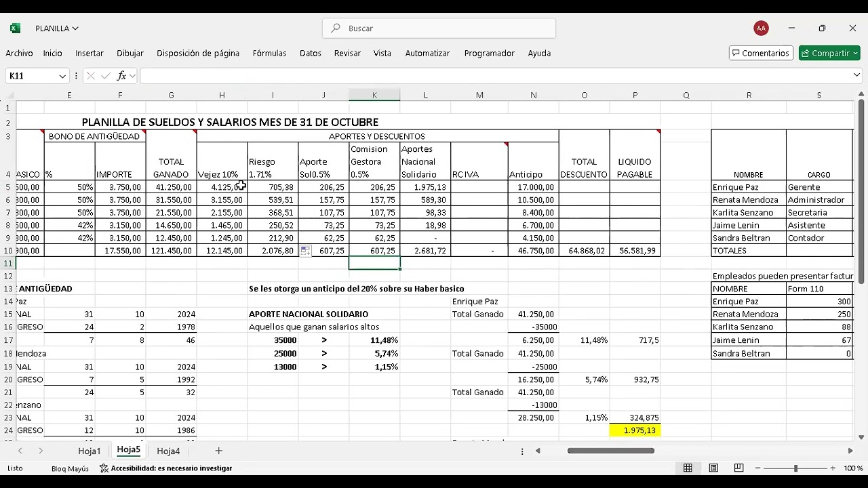Click sheet tab options dots
Screen dimensions: 868x488
522,451
